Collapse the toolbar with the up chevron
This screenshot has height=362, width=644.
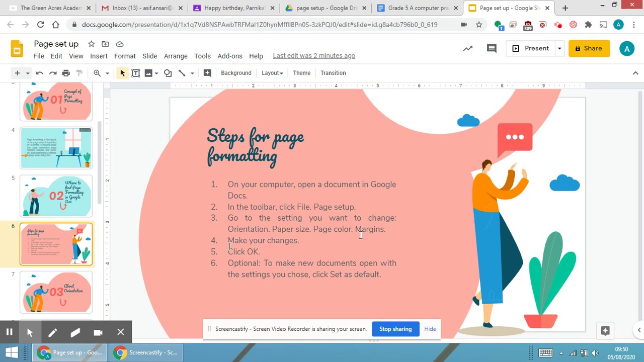(x=635, y=73)
